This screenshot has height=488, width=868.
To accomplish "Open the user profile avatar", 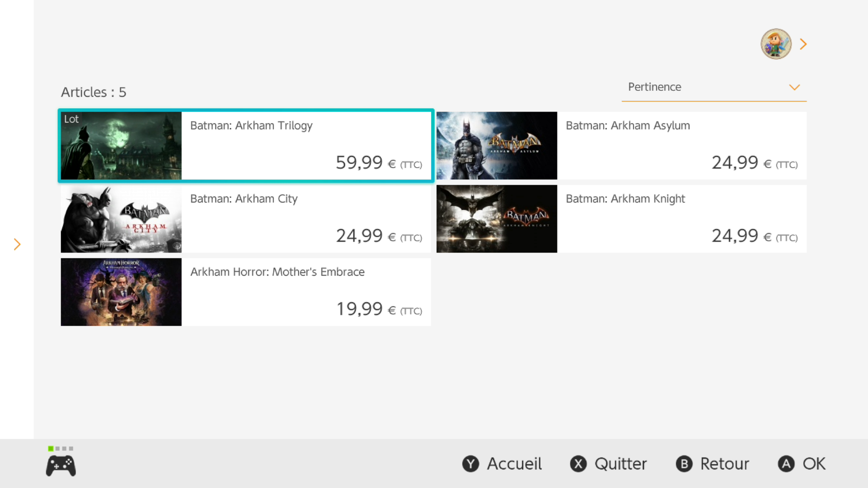I will 776,44.
